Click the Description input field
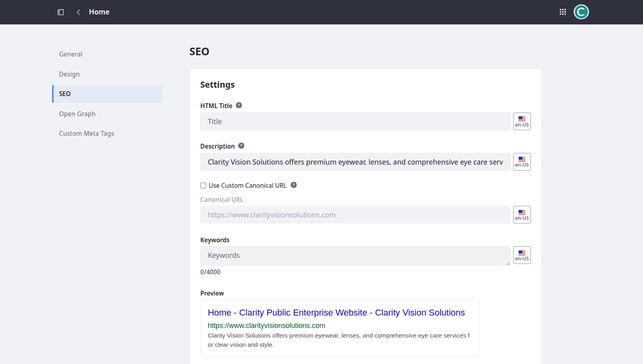The width and height of the screenshot is (643, 364). 355,162
